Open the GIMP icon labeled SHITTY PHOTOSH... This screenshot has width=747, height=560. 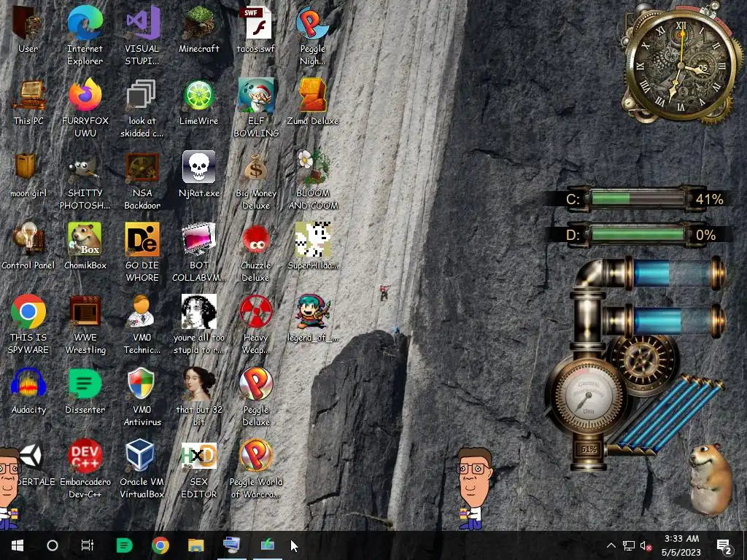pyautogui.click(x=85, y=181)
